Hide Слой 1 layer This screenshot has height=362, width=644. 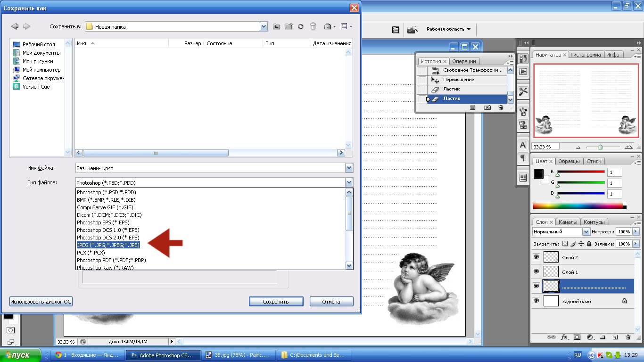click(536, 272)
